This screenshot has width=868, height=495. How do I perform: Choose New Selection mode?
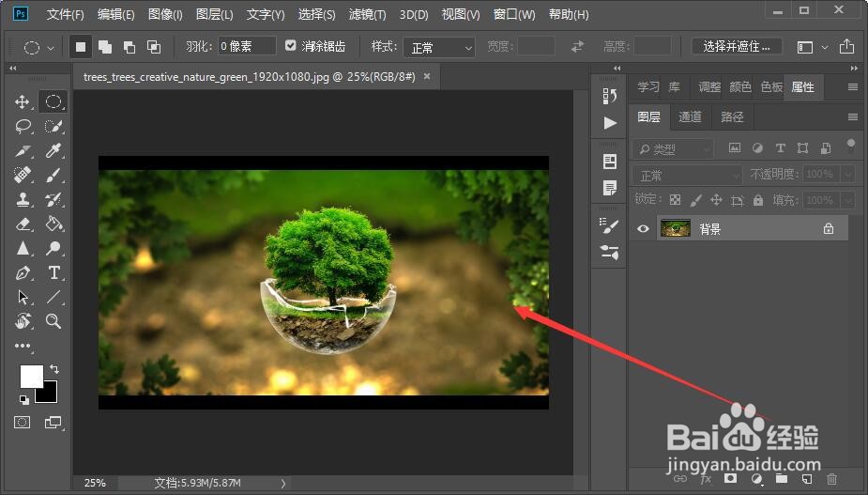tap(81, 47)
